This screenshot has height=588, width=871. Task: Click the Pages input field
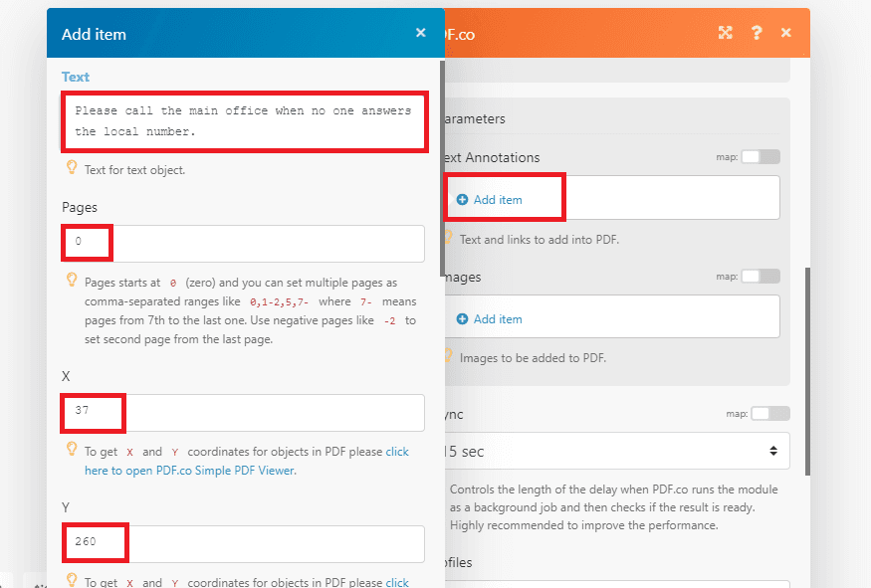pos(245,243)
